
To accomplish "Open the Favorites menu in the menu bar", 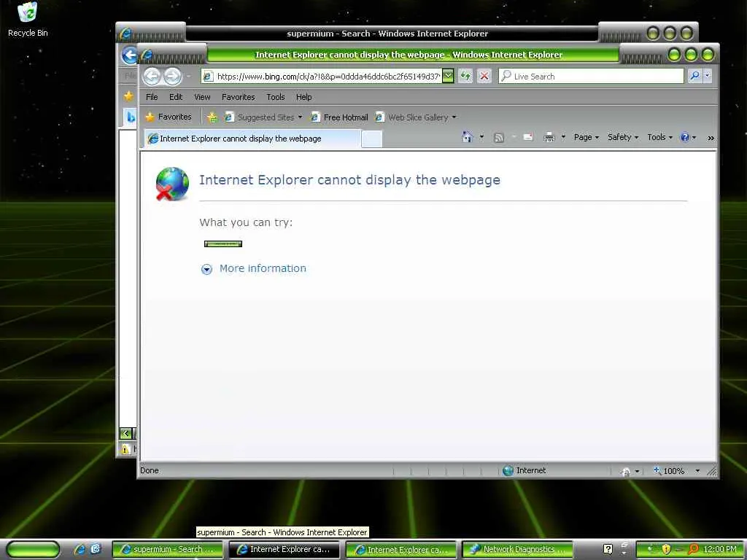I will pos(239,97).
